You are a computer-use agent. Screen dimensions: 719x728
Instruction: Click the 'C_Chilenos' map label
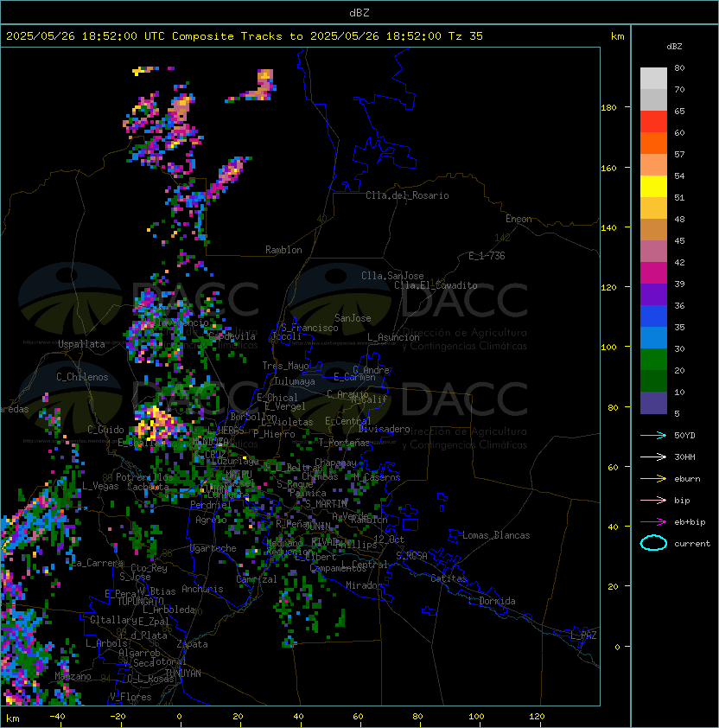[x=82, y=377]
